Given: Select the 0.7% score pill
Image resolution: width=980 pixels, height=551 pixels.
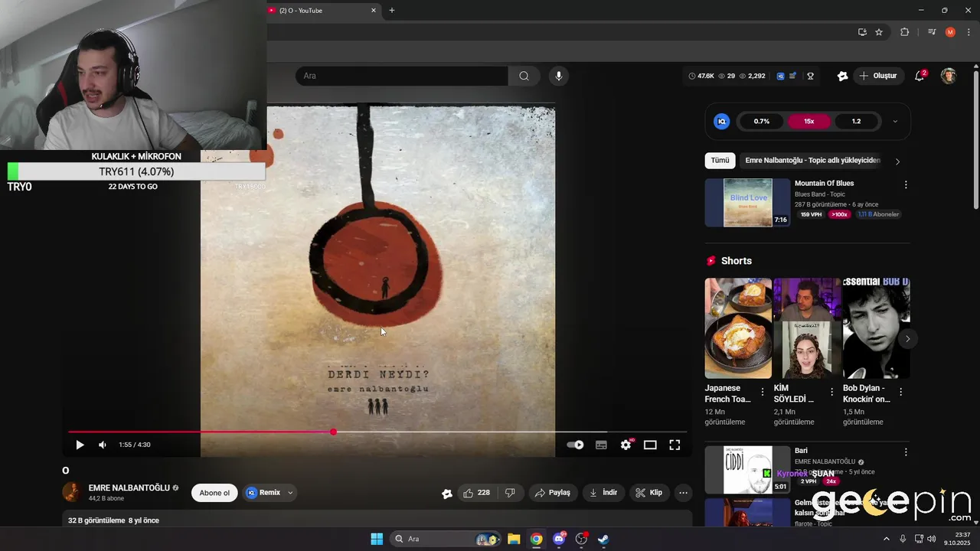Looking at the screenshot, I should tap(761, 121).
